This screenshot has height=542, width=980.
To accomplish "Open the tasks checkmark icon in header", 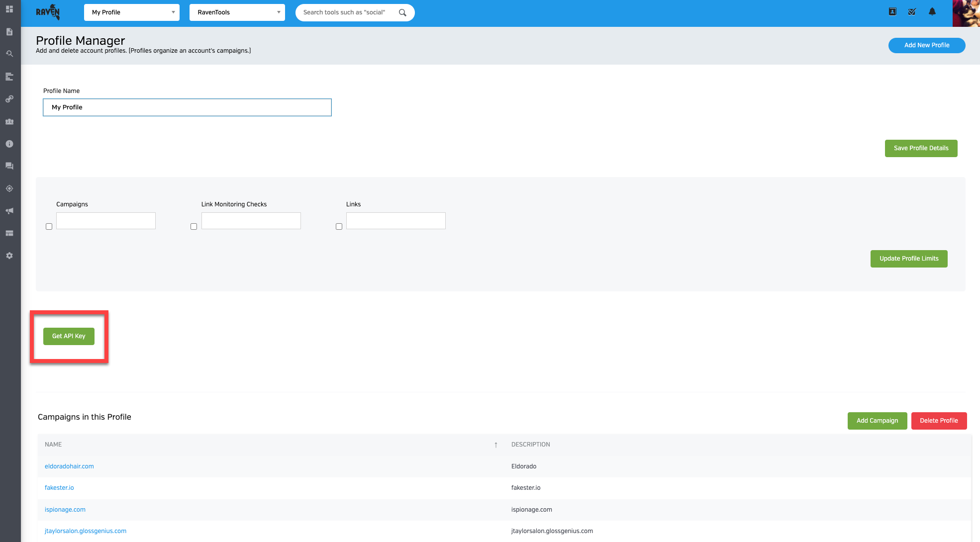I will pyautogui.click(x=912, y=12).
